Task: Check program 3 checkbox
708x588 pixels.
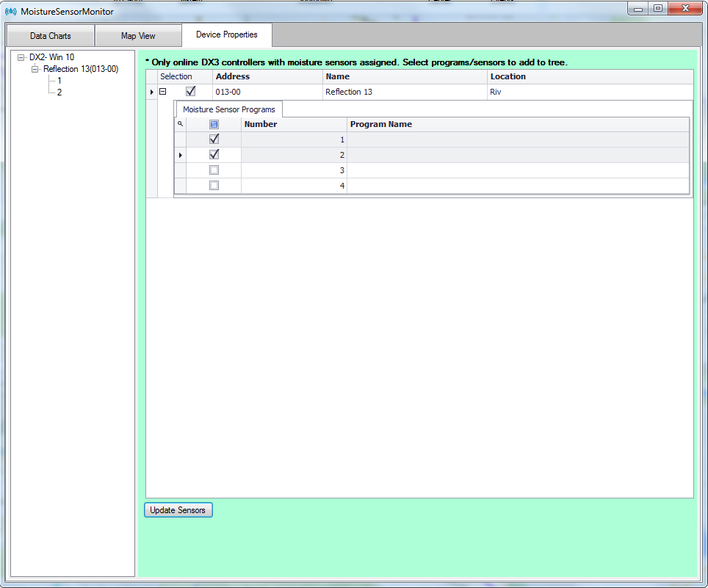Action: 214,170
